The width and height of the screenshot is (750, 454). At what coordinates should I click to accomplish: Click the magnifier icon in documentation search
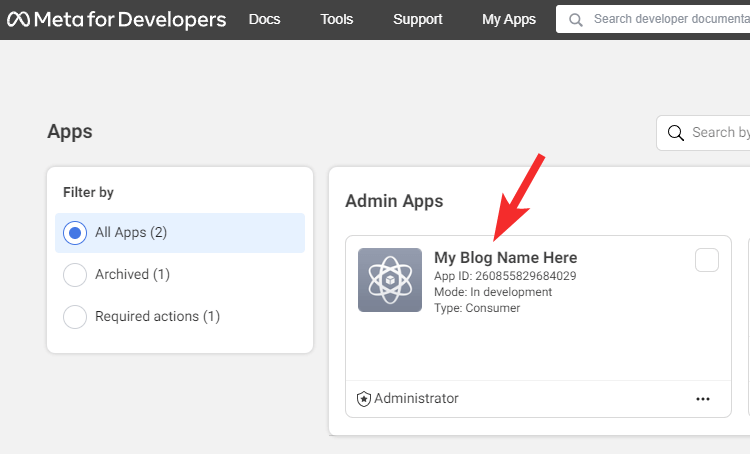coord(576,20)
